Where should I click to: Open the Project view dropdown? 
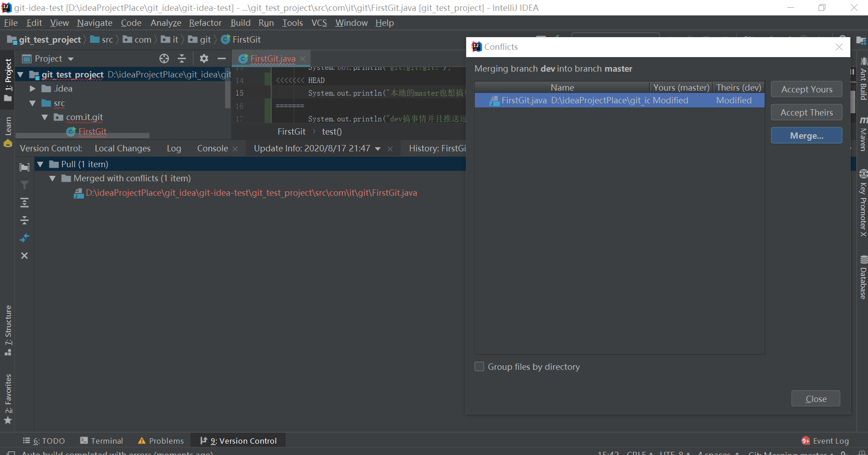tap(71, 59)
